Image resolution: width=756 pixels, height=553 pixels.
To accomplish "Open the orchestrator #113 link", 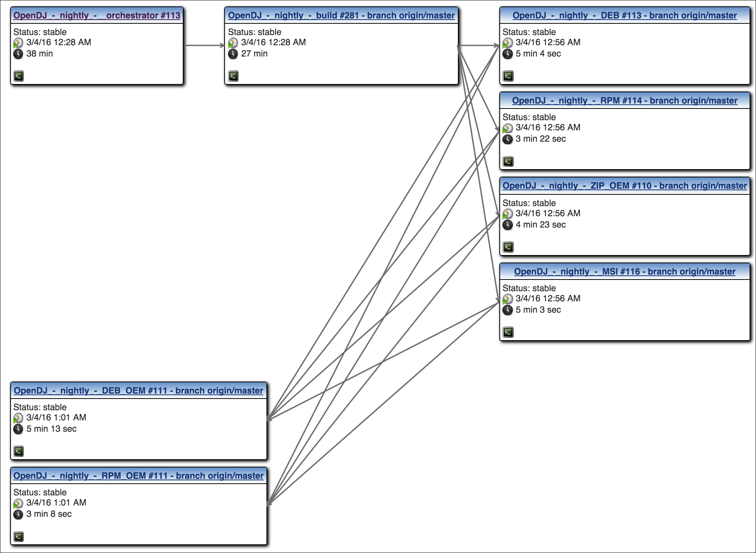I will click(97, 15).
